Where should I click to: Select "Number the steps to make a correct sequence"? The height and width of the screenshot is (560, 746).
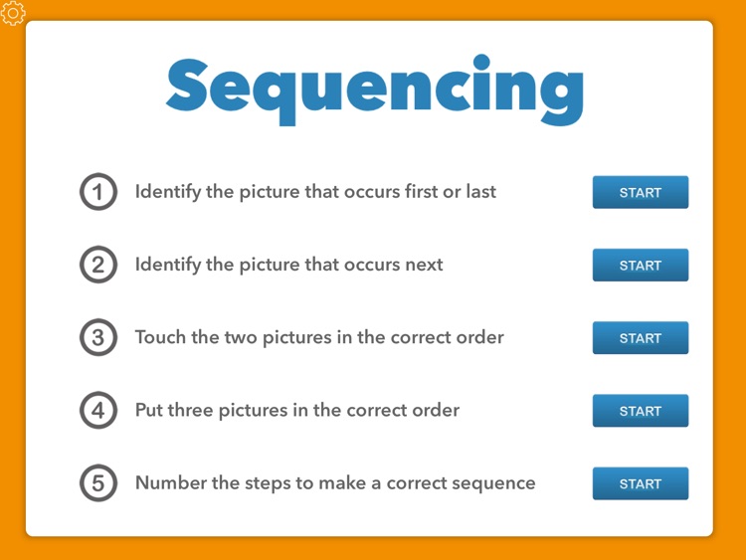pos(335,483)
